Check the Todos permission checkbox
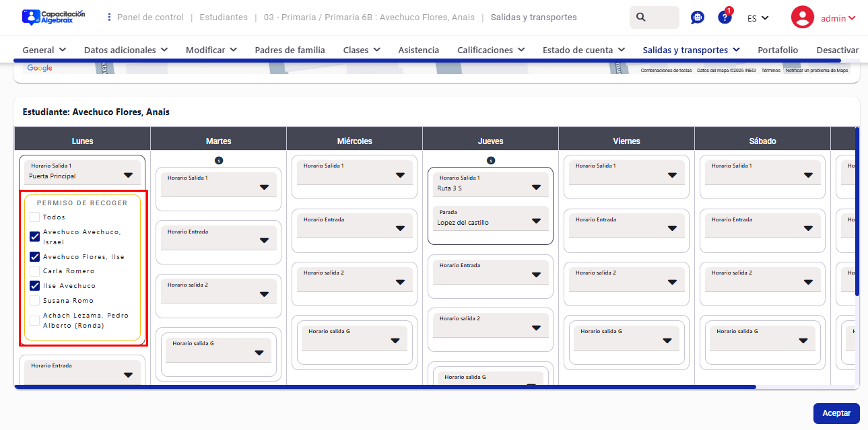Image resolution: width=868 pixels, height=430 pixels. [34, 217]
